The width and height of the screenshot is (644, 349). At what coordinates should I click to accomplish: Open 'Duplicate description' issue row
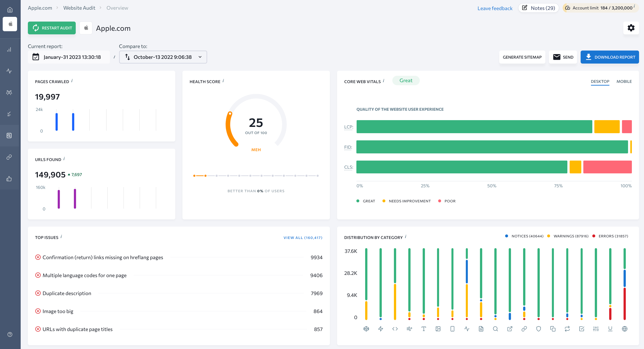point(179,293)
